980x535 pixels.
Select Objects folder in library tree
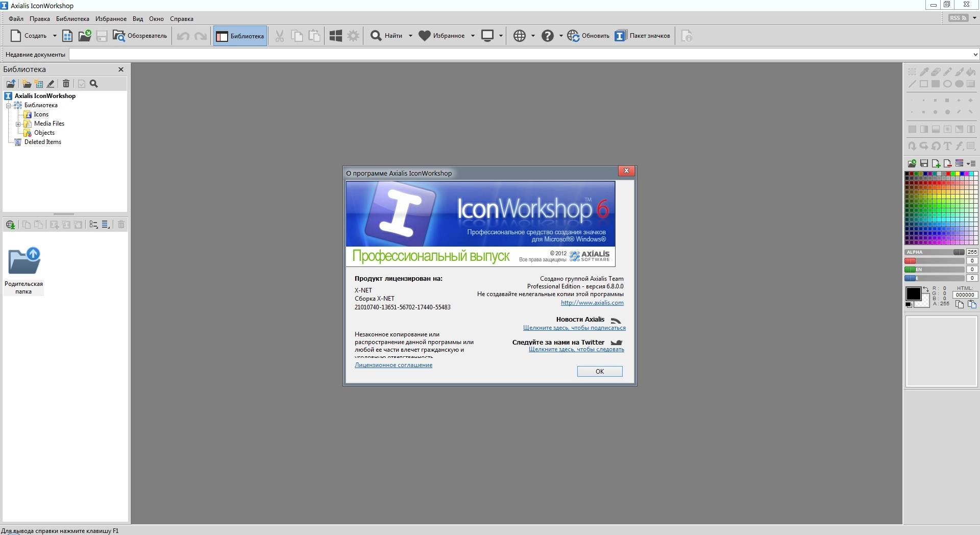click(44, 133)
